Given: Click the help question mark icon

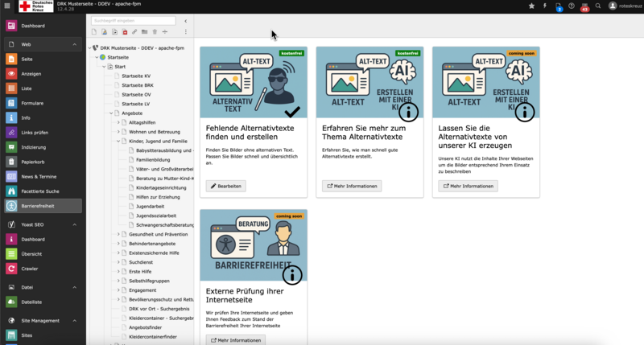Looking at the screenshot, I should click(x=572, y=6).
